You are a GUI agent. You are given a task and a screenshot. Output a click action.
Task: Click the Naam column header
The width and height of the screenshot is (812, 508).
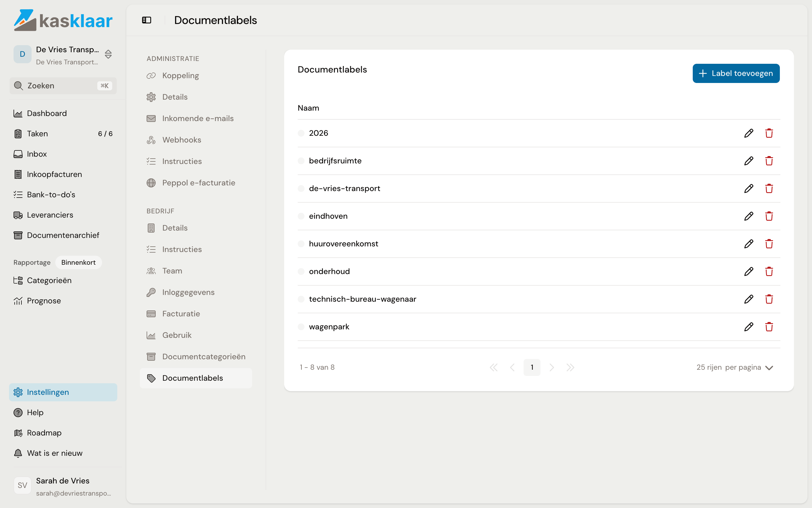[308, 108]
